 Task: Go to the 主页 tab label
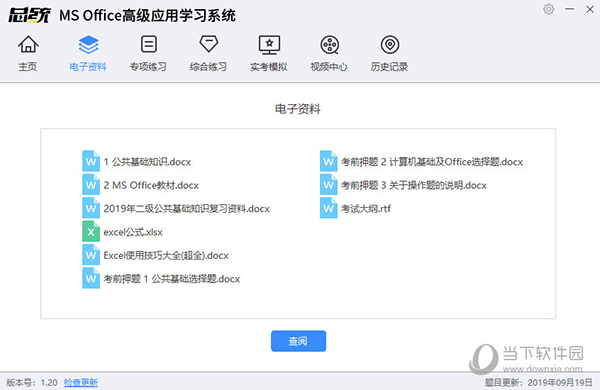(28, 67)
